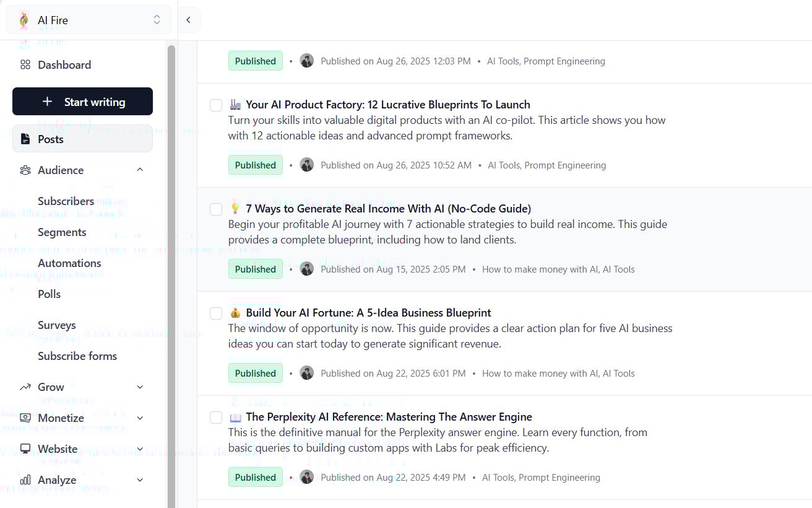Click the Analyze bar chart icon

tap(25, 480)
